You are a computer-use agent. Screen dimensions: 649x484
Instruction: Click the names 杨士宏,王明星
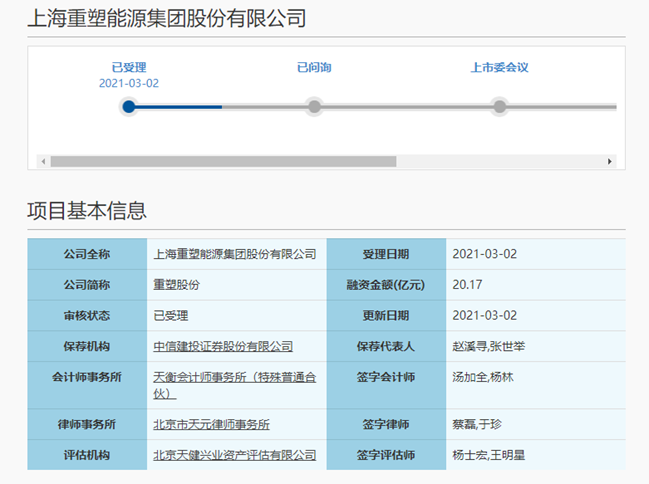coord(488,455)
